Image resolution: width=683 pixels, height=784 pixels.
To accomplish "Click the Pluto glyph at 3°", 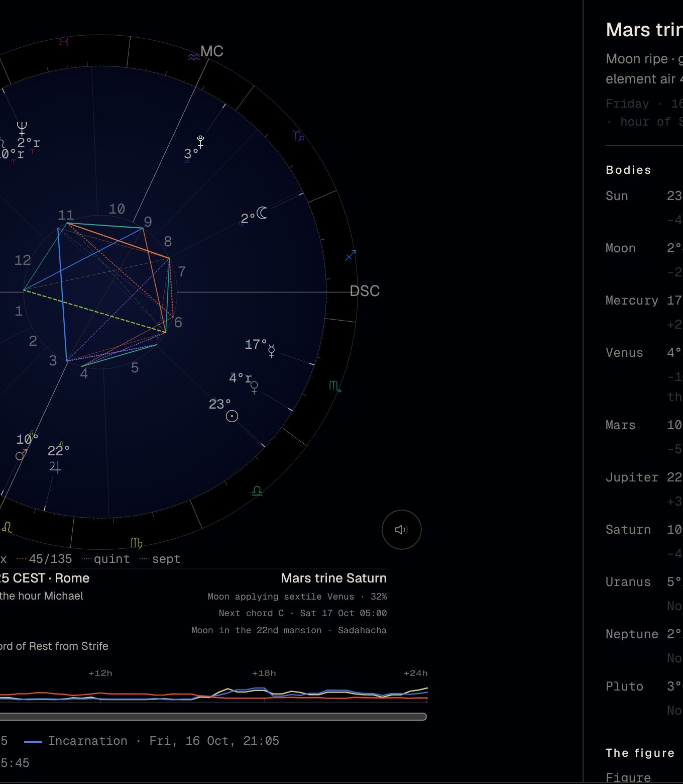I will (200, 142).
